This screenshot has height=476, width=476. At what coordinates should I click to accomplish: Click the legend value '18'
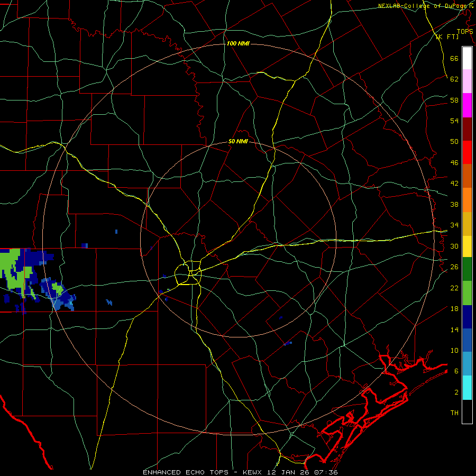click(454, 309)
